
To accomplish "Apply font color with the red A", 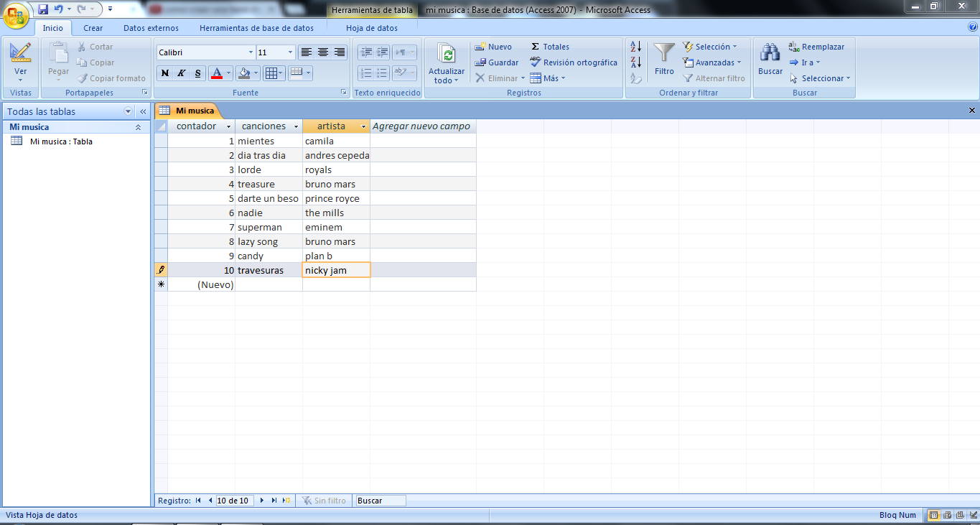I will click(x=216, y=73).
